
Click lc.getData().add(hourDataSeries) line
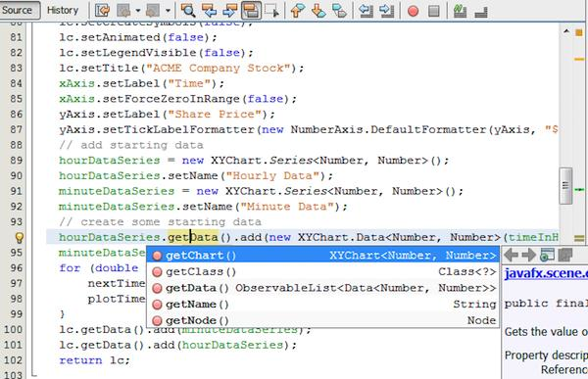point(177,345)
